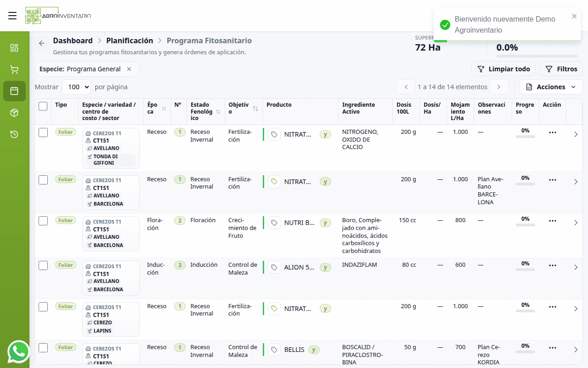Open three-dot actions for BELLIS row

(x=553, y=348)
